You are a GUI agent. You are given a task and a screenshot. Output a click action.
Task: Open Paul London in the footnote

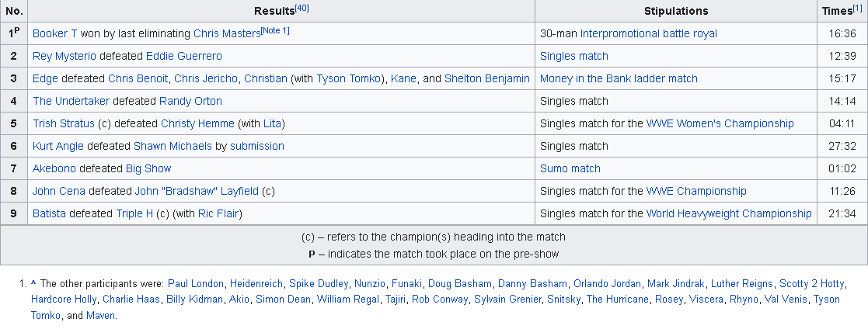coord(195,284)
